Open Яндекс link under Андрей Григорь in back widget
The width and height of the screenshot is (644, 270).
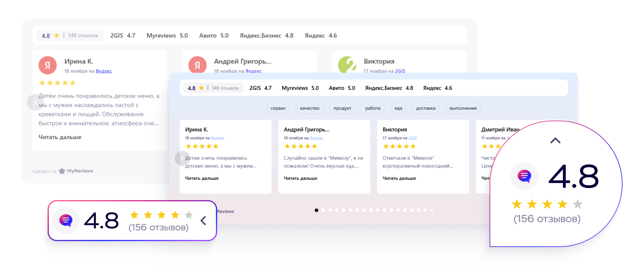click(x=253, y=71)
